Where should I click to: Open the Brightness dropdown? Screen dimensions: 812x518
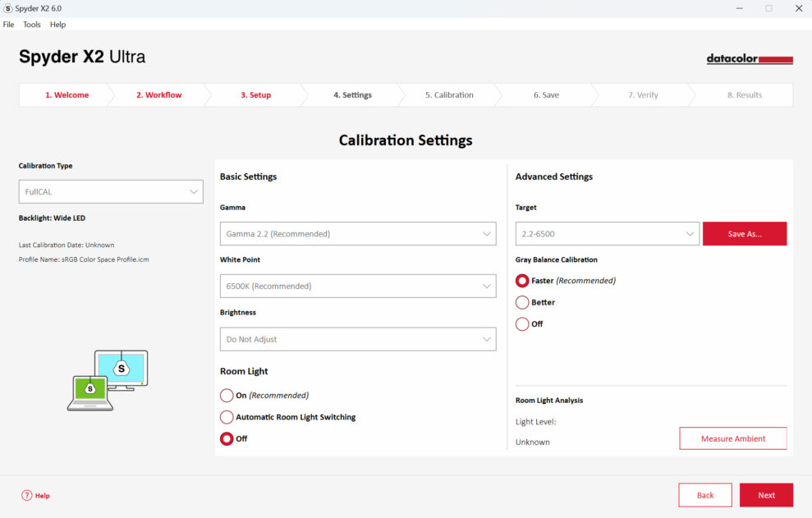[x=358, y=339]
